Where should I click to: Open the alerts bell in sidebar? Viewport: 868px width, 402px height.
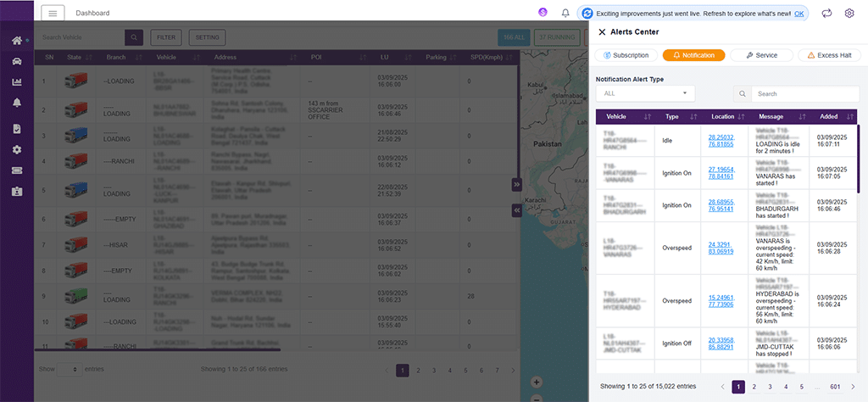tap(17, 103)
